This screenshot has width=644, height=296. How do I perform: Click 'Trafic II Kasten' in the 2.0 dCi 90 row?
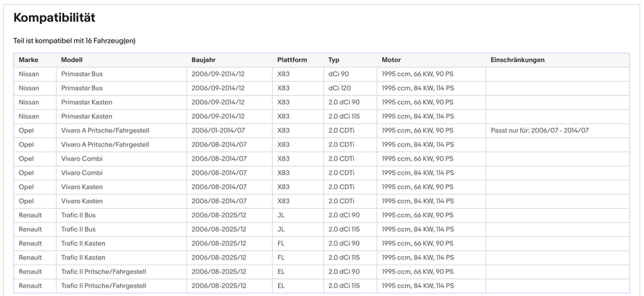pyautogui.click(x=83, y=243)
